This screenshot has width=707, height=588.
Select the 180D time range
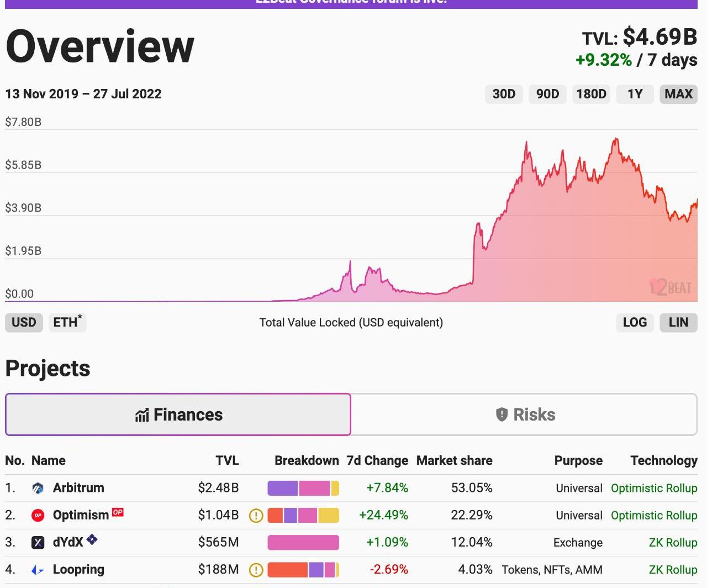point(591,94)
